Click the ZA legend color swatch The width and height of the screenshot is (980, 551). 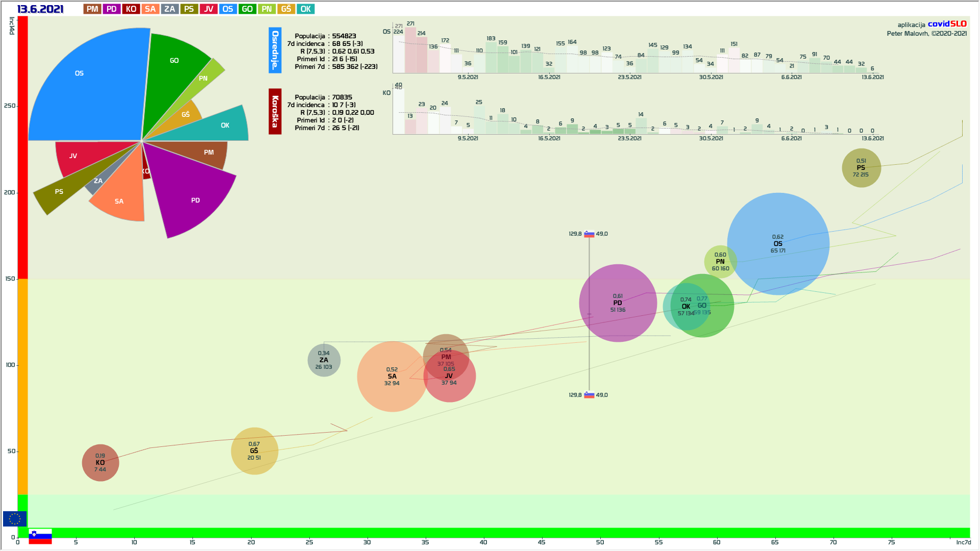169,9
